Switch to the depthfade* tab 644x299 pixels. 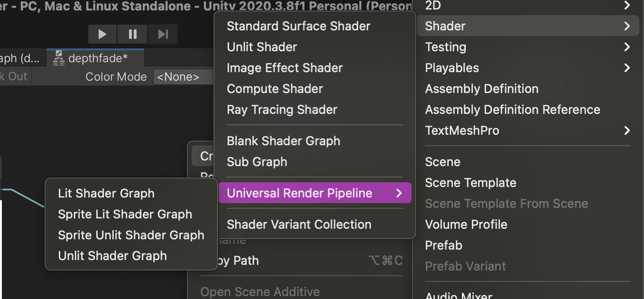[98, 58]
